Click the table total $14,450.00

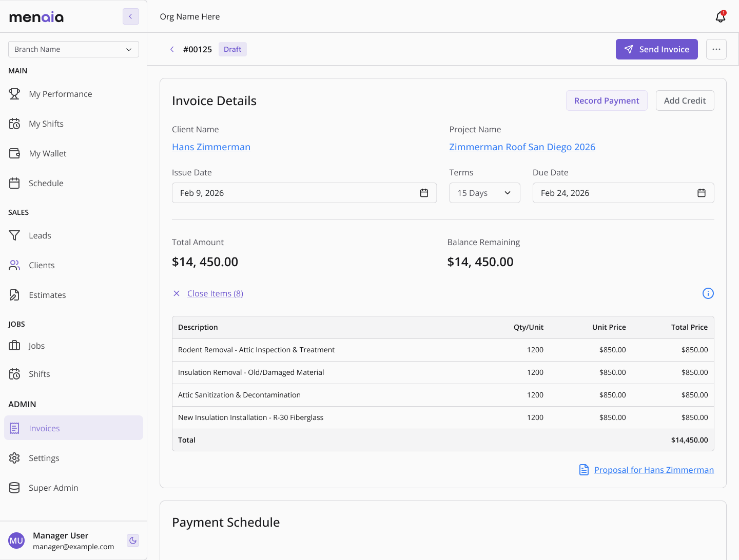tap(689, 440)
